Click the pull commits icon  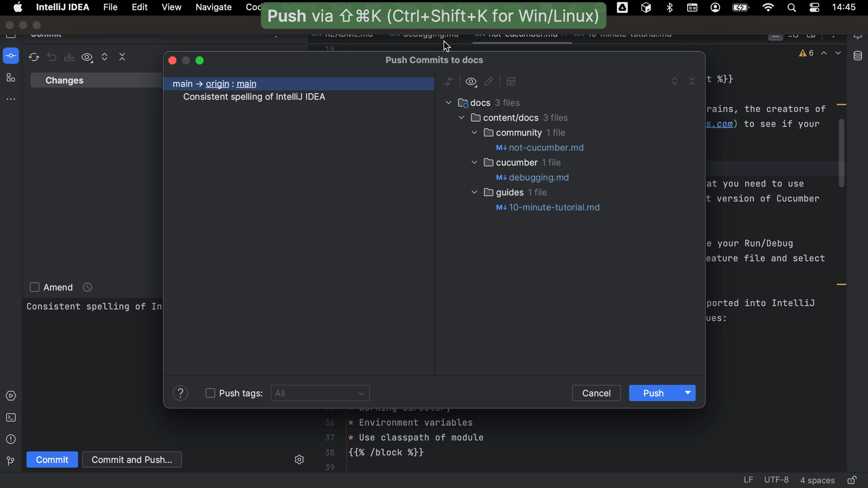tap(69, 57)
